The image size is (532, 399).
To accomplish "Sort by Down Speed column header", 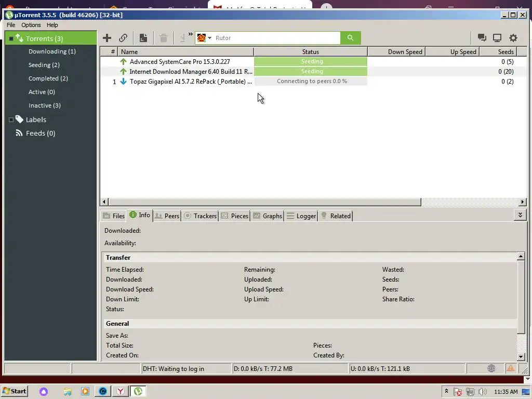I will pyautogui.click(x=396, y=51).
